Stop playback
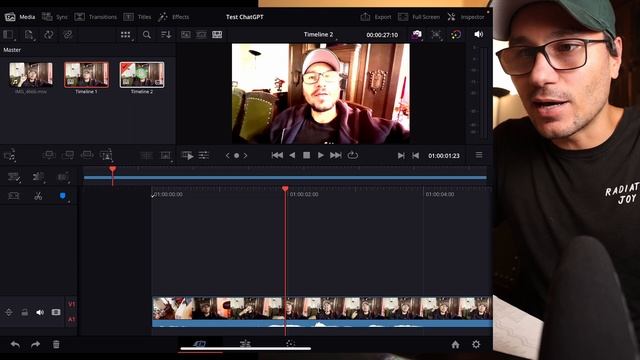640x360 pixels. pyautogui.click(x=307, y=156)
